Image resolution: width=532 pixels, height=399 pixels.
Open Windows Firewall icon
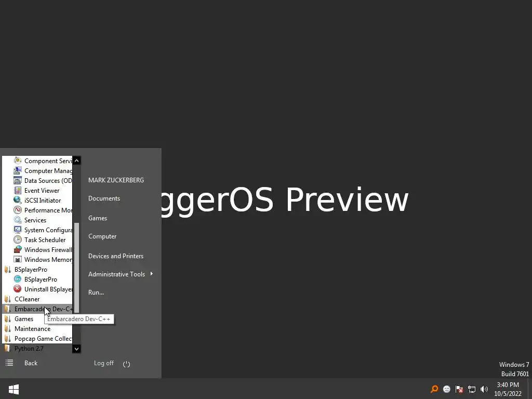coord(18,249)
